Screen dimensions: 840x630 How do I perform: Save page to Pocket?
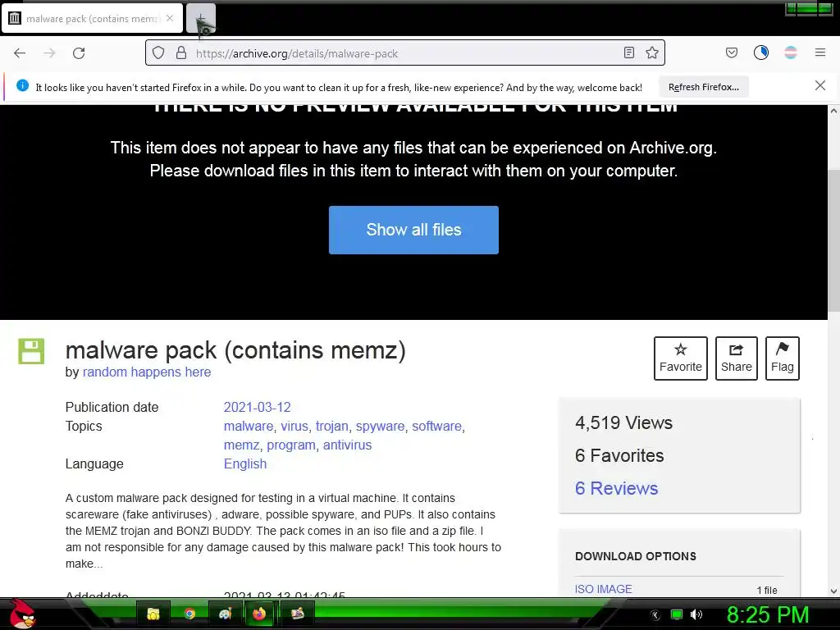point(731,52)
